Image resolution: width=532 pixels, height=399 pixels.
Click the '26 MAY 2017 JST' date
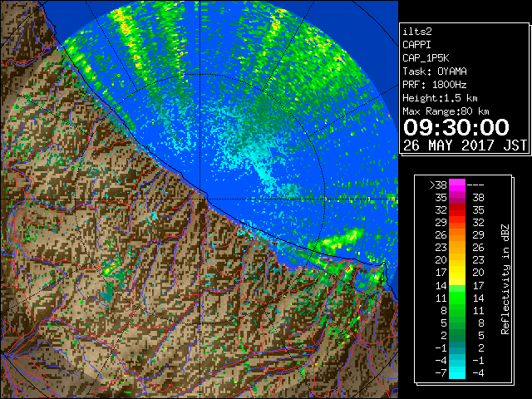coord(465,145)
